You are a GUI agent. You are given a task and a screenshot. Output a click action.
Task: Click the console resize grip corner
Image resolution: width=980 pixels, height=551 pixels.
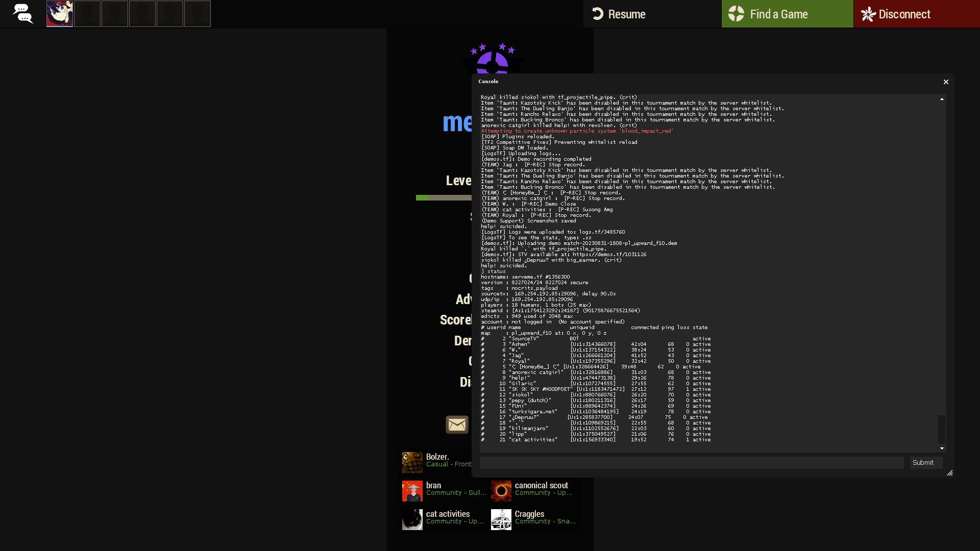[x=950, y=473]
